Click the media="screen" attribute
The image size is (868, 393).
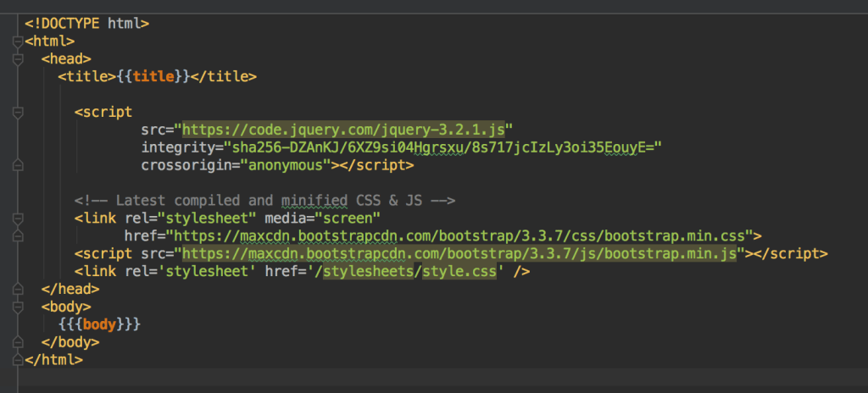pyautogui.click(x=323, y=218)
